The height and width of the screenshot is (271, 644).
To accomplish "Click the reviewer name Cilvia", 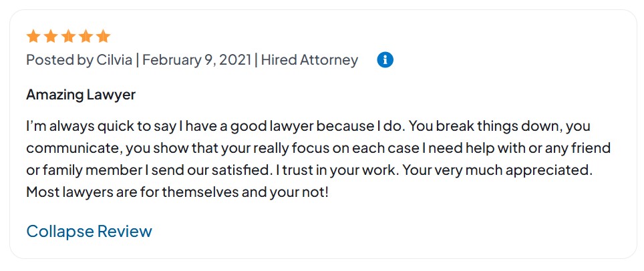I will (x=114, y=60).
